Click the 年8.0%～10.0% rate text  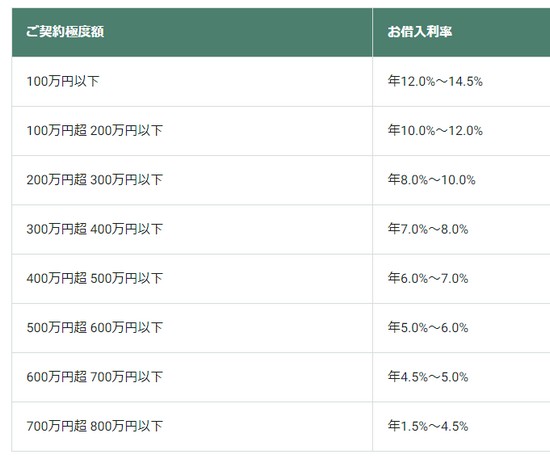(x=431, y=180)
